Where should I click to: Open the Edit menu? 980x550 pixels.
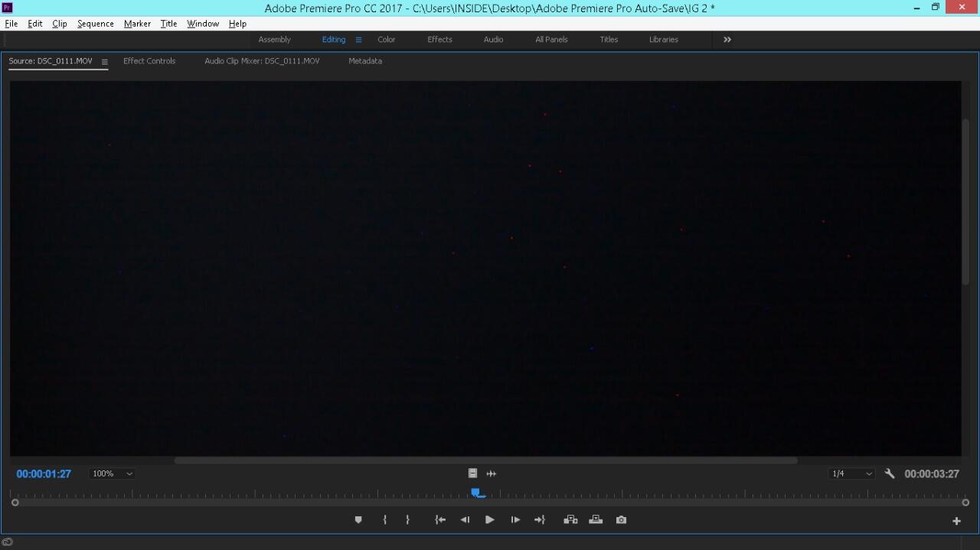(35, 24)
